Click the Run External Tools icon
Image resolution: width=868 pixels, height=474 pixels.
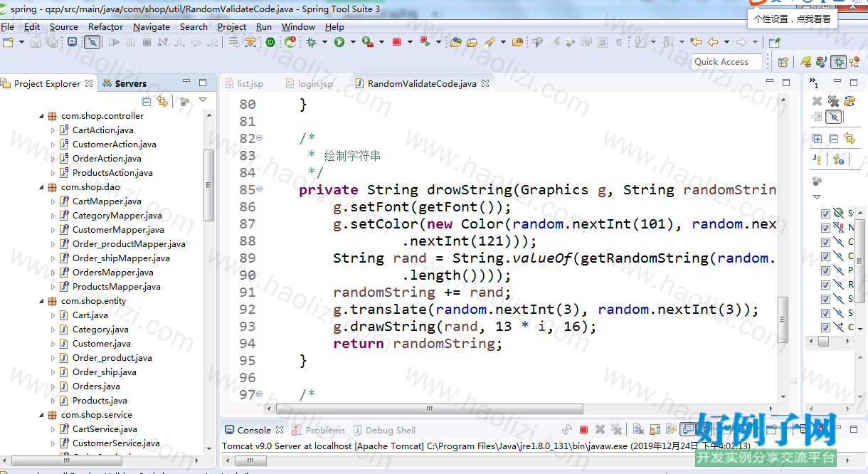coord(368,42)
